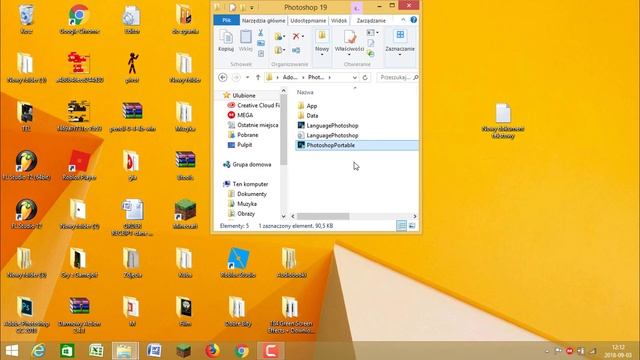Click the red Camtasia taskbar icon
The image size is (640, 360).
[271, 351]
